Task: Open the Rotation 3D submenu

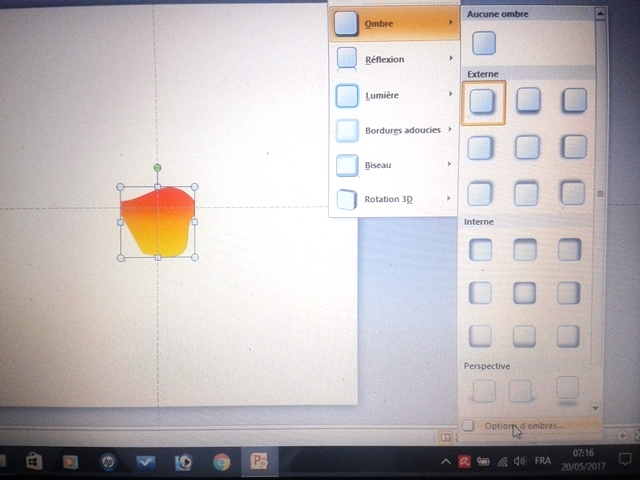Action: pyautogui.click(x=394, y=199)
